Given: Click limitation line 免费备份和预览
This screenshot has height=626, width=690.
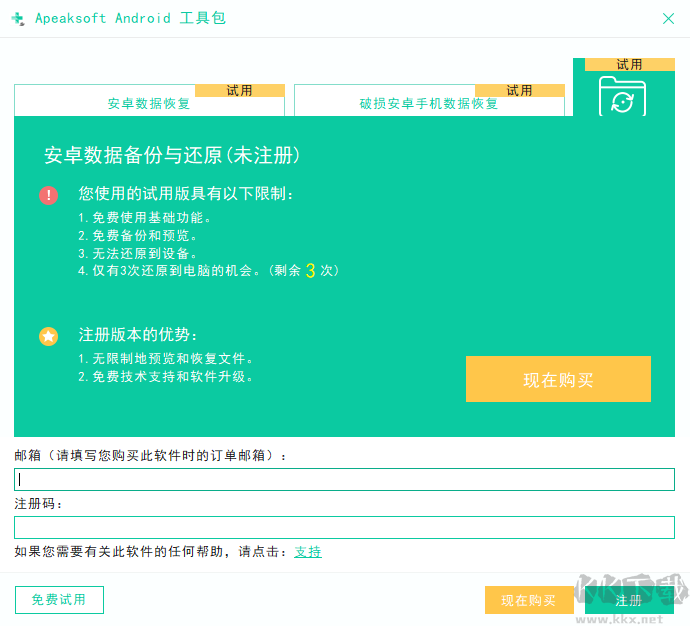Looking at the screenshot, I should click(x=137, y=235).
